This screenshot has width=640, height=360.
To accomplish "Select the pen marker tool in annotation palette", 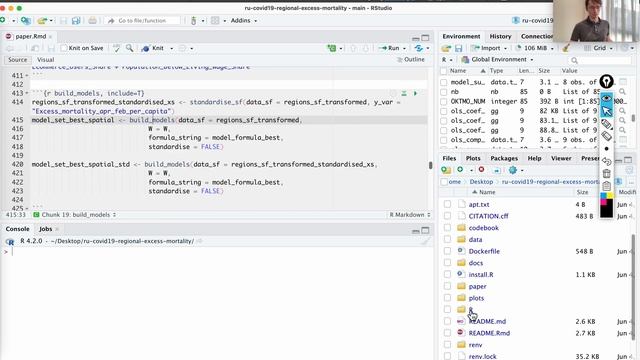I will coord(607,124).
